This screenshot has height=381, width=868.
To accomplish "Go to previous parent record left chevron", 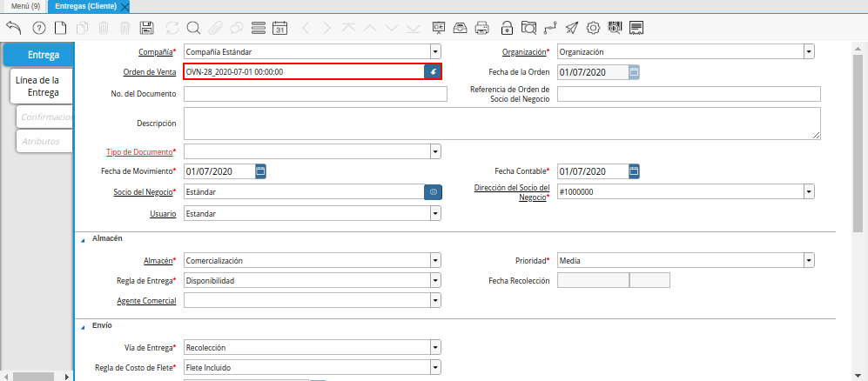I will [x=306, y=28].
